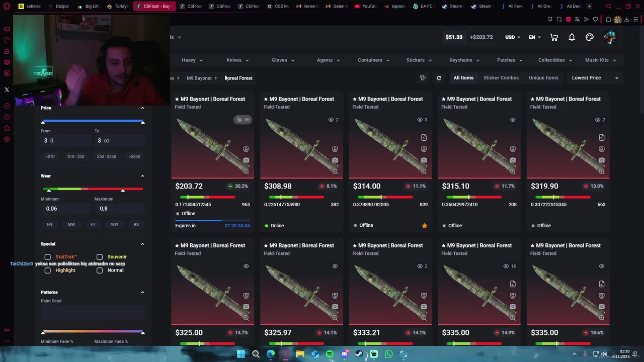Click the star favorite on the $314.00 listing
The width and height of the screenshot is (644, 362).
point(424,226)
